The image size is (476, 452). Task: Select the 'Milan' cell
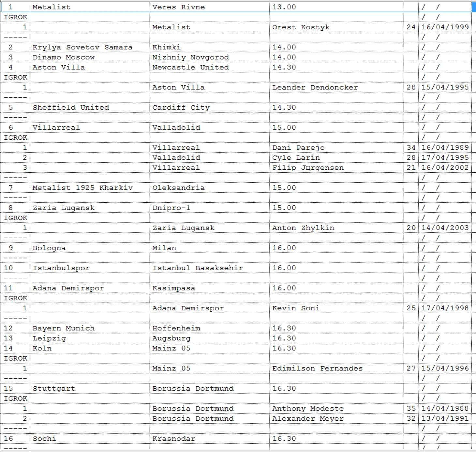[210, 248]
